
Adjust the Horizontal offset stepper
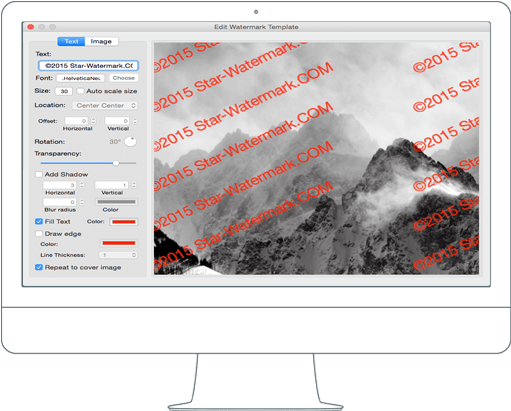(x=94, y=121)
